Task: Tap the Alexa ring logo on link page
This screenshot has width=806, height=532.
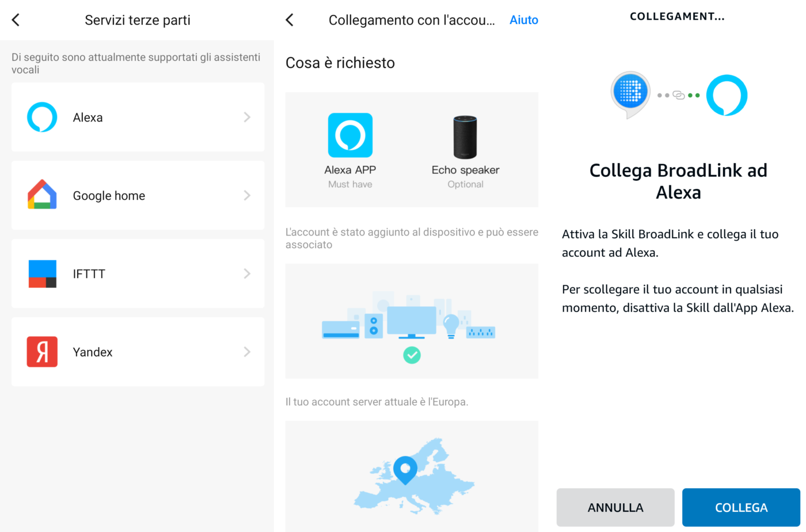Action: [x=727, y=95]
